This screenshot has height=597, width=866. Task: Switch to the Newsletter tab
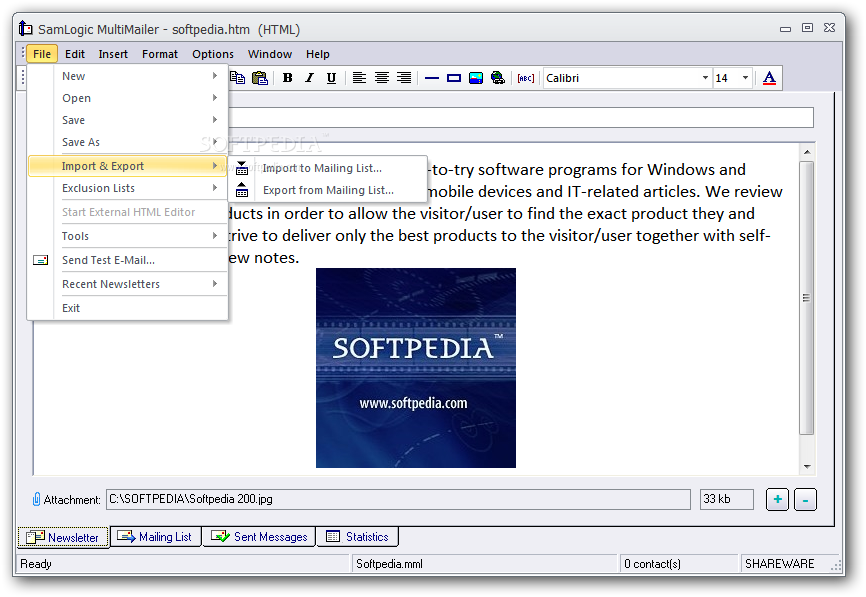(x=64, y=537)
